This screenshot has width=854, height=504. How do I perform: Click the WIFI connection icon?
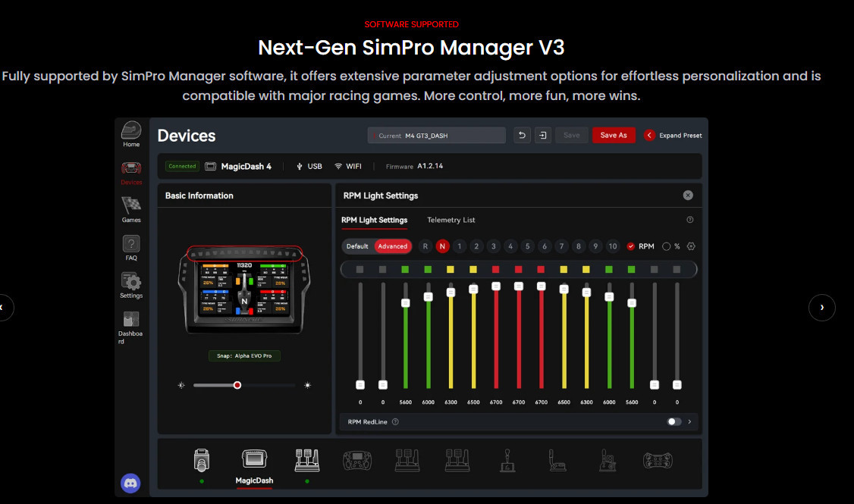pyautogui.click(x=338, y=166)
